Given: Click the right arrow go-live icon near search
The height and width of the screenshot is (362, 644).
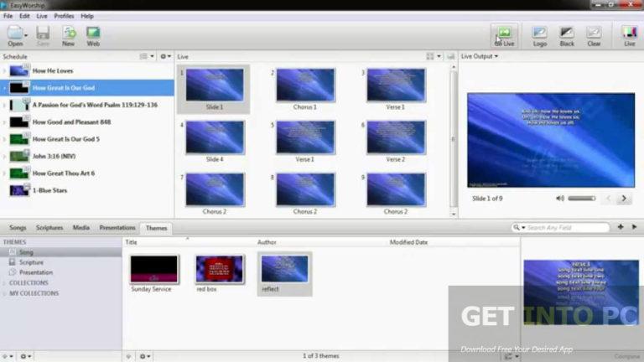Looking at the screenshot, I should click(x=634, y=227).
